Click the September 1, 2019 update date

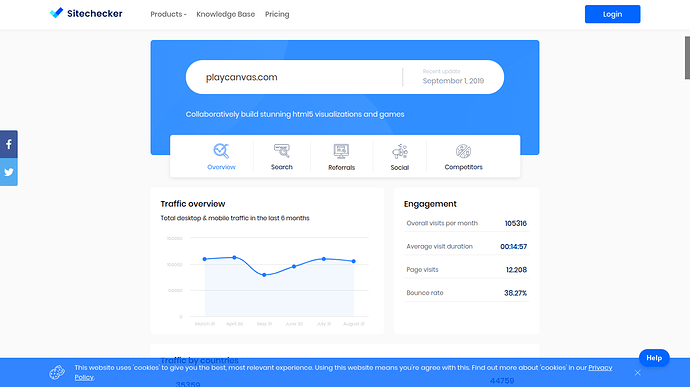[453, 81]
